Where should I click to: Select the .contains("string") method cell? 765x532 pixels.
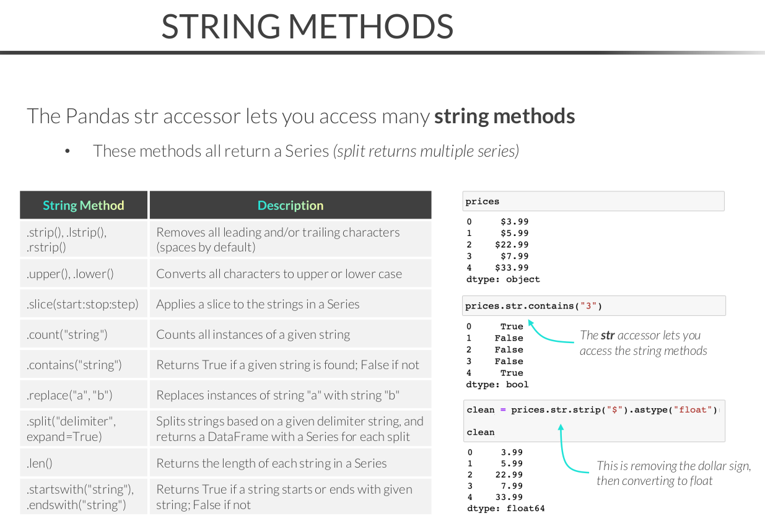(84, 365)
